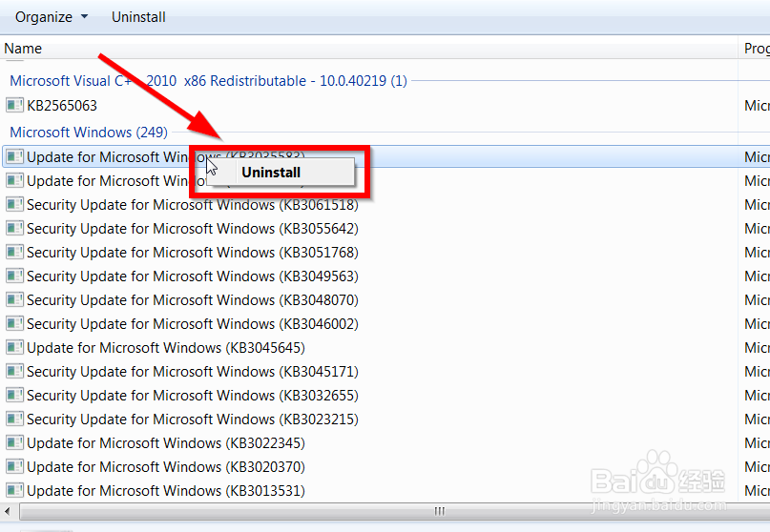Screen dimensions: 770x532
Task: Click the icon of Update KB3020370
Action: [x=14, y=466]
